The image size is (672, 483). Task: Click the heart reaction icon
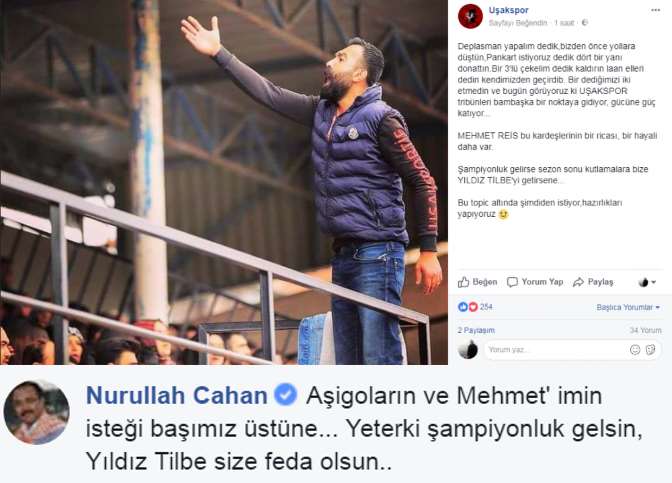pyautogui.click(x=473, y=307)
